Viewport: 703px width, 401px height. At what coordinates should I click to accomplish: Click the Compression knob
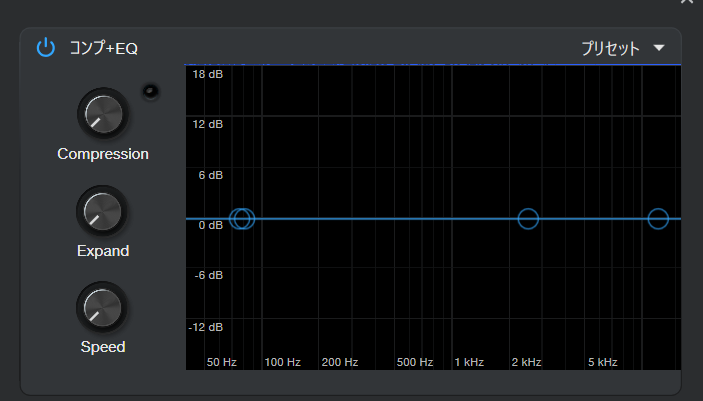(103, 113)
